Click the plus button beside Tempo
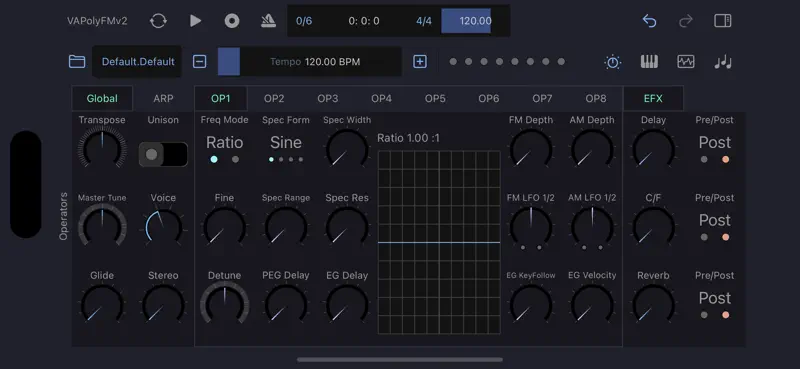The width and height of the screenshot is (800, 369). (419, 62)
